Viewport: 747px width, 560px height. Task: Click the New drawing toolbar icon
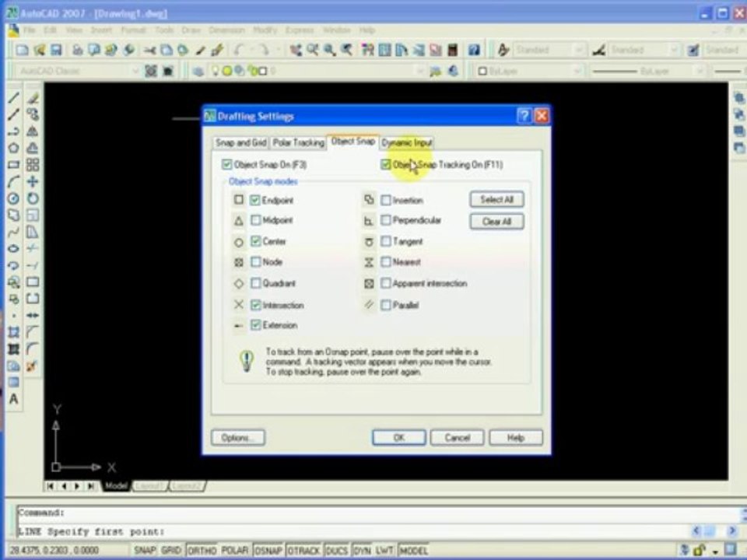pos(22,50)
